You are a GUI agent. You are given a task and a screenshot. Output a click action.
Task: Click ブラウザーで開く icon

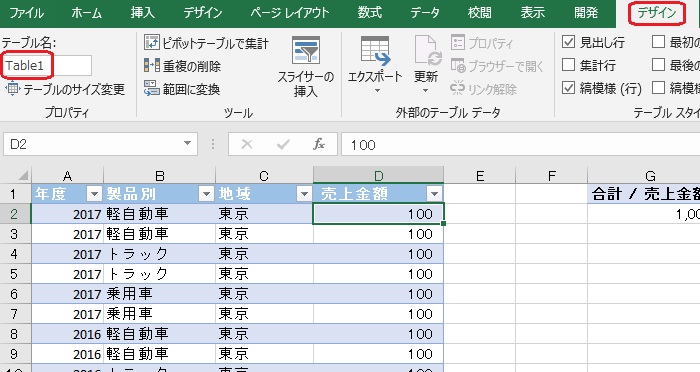[458, 66]
